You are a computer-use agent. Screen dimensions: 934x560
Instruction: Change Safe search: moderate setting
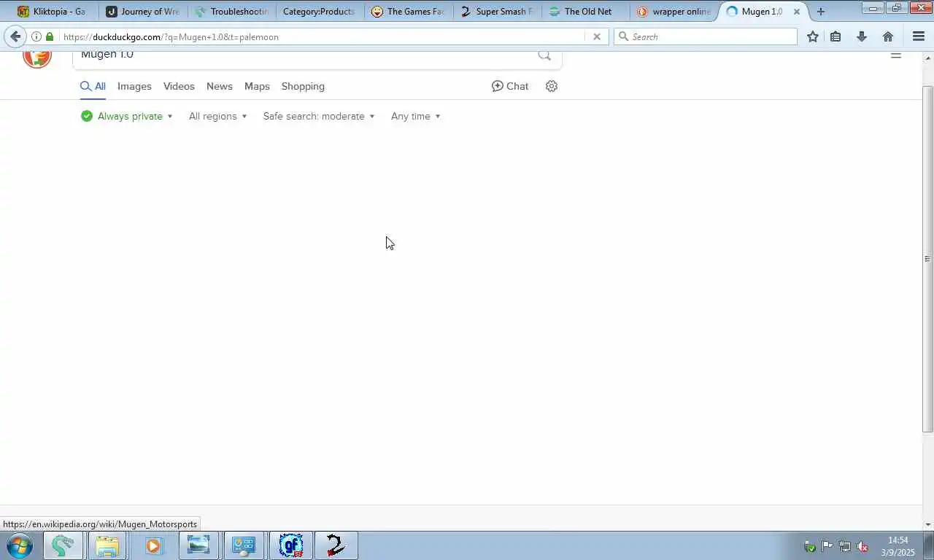pyautogui.click(x=319, y=116)
